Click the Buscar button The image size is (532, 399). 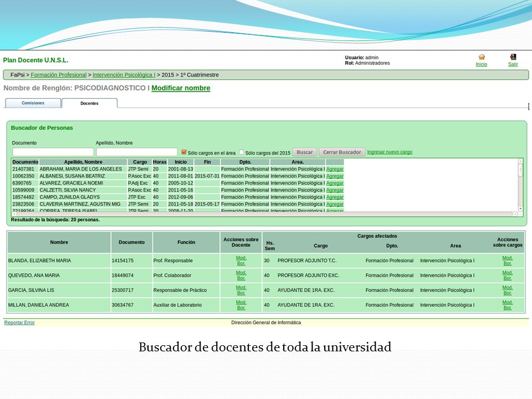(305, 152)
